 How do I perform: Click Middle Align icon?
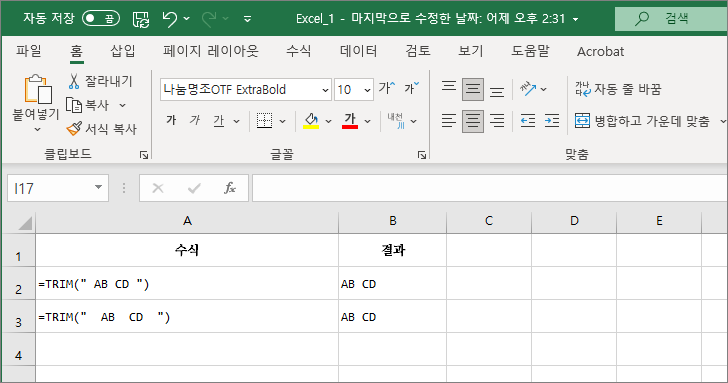(473, 89)
